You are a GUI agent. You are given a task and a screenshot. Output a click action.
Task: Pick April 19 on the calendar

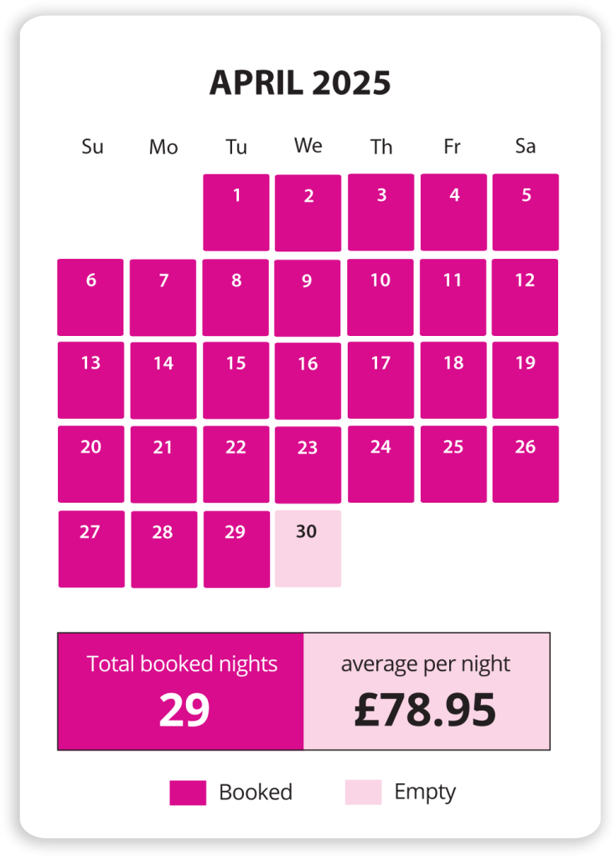click(525, 380)
